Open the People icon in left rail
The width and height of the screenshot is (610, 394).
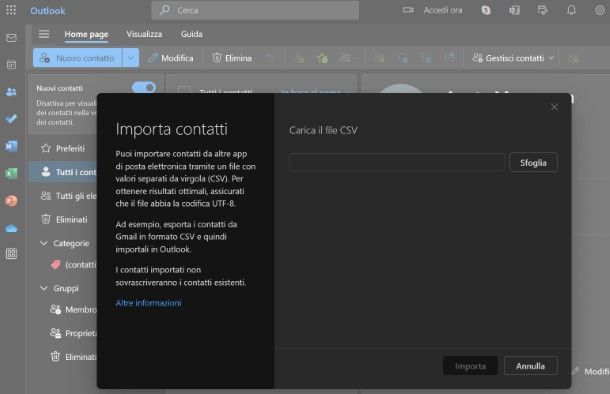coord(11,92)
